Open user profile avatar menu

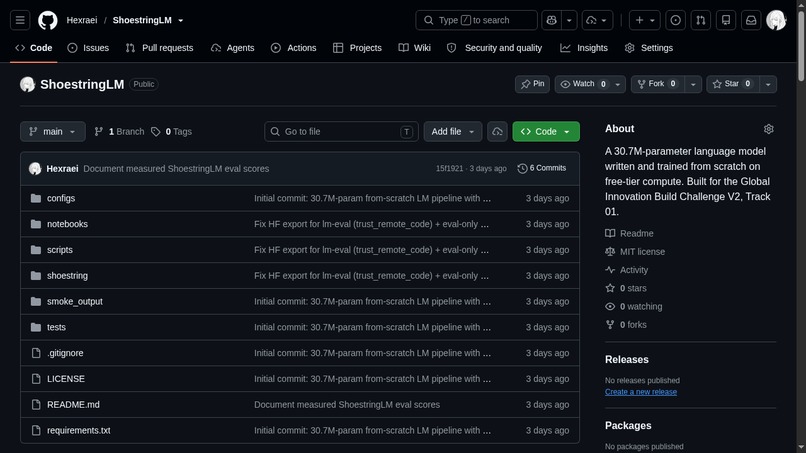coord(776,20)
